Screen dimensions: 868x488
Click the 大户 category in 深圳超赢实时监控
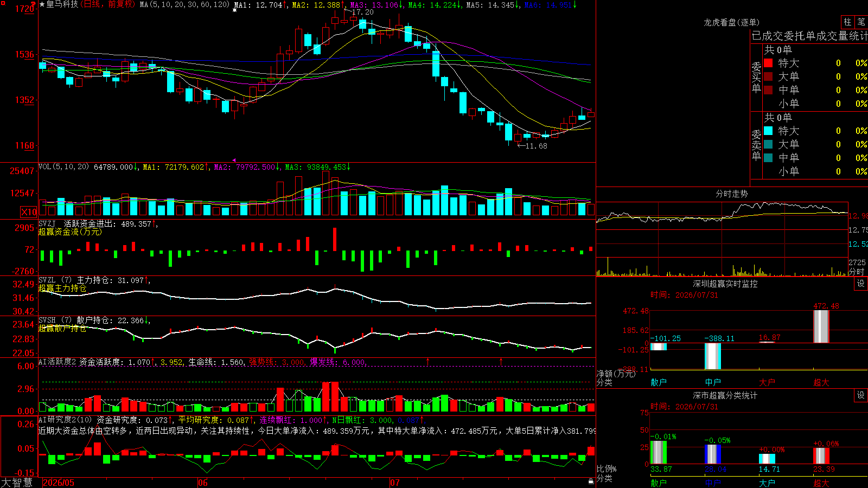[x=767, y=382]
